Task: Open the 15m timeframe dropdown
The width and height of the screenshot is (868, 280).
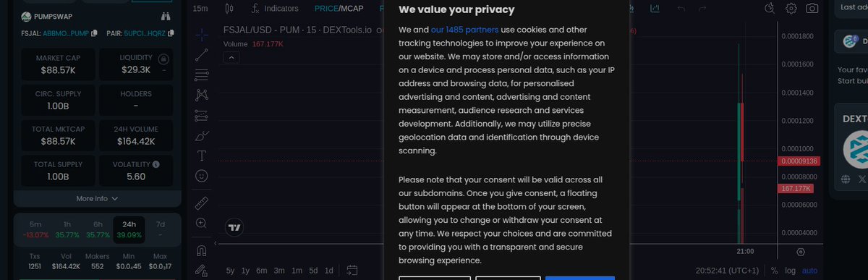Action: coord(200,9)
